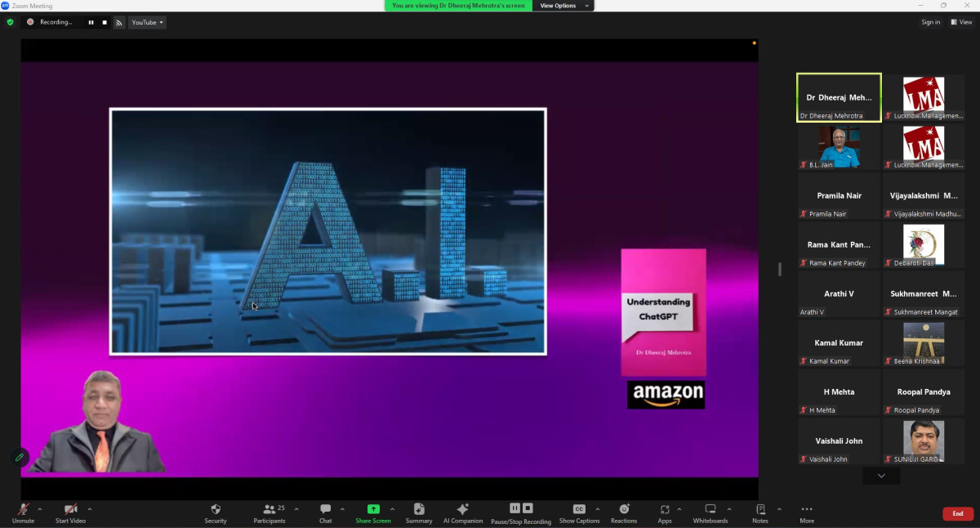Image resolution: width=980 pixels, height=528 pixels.
Task: Click the Start Video camera icon
Action: coord(70,509)
